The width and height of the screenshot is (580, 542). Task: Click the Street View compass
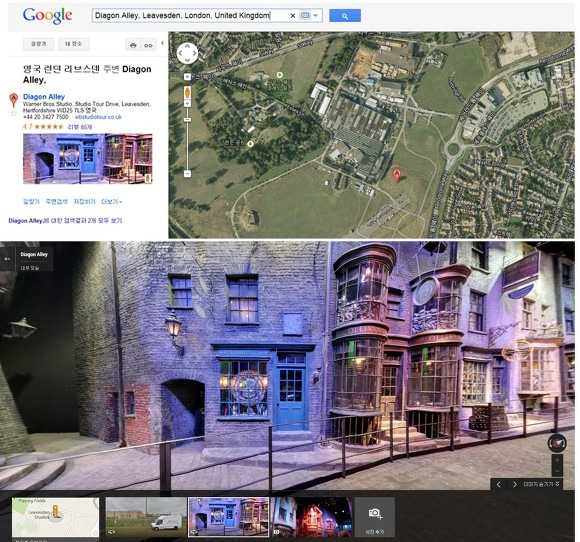557,442
